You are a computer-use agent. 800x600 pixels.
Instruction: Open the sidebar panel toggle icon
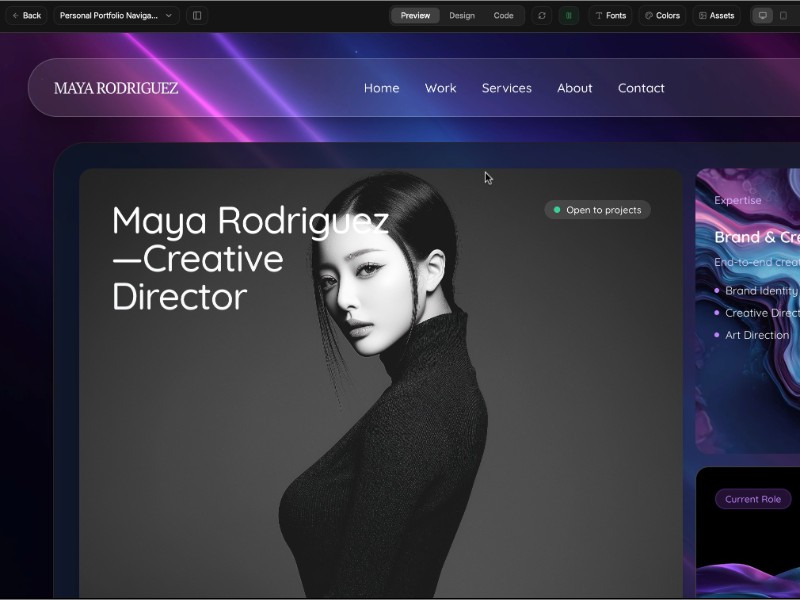(x=196, y=15)
